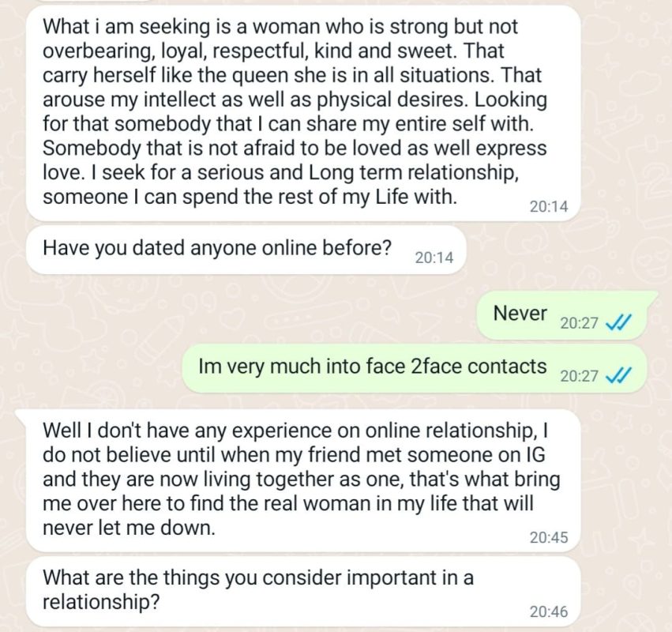Click read-receipt ticks on "face 2face contacts" message
The image size is (672, 632).
[617, 376]
